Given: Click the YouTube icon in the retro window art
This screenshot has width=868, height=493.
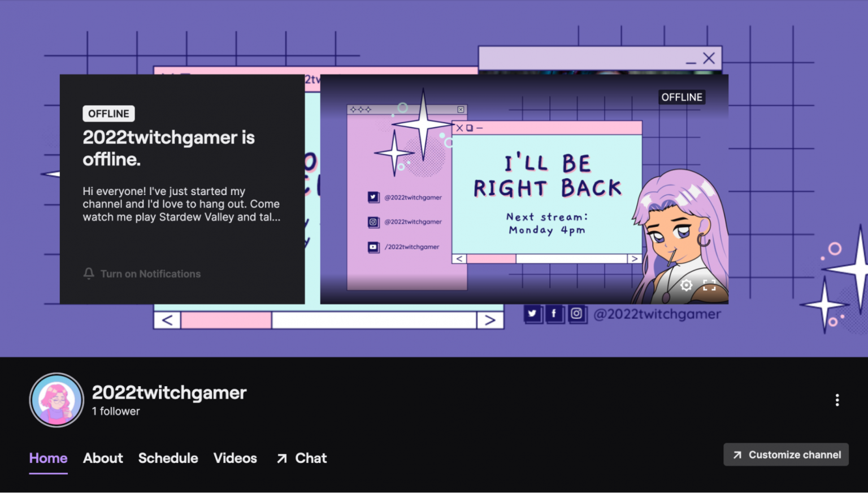Looking at the screenshot, I should coord(374,247).
